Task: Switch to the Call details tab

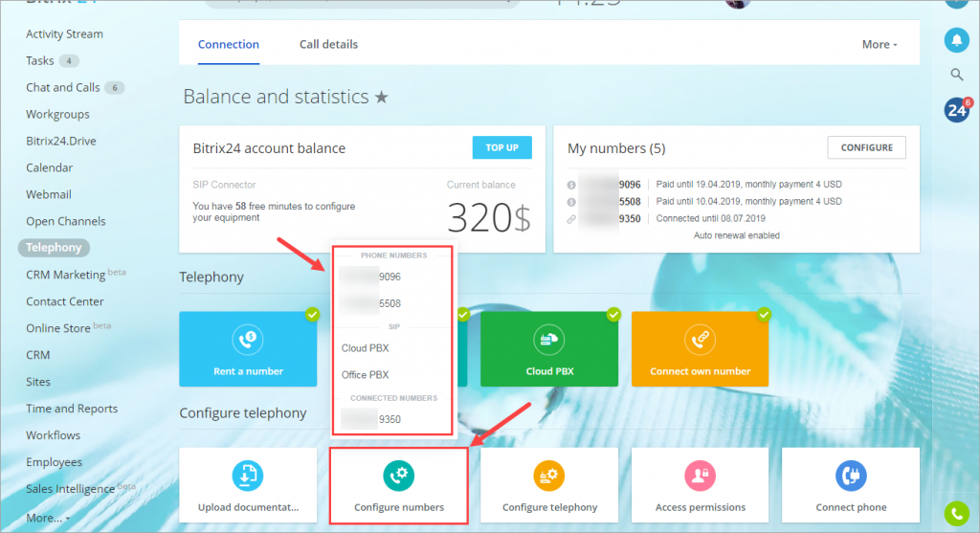Action: (328, 44)
